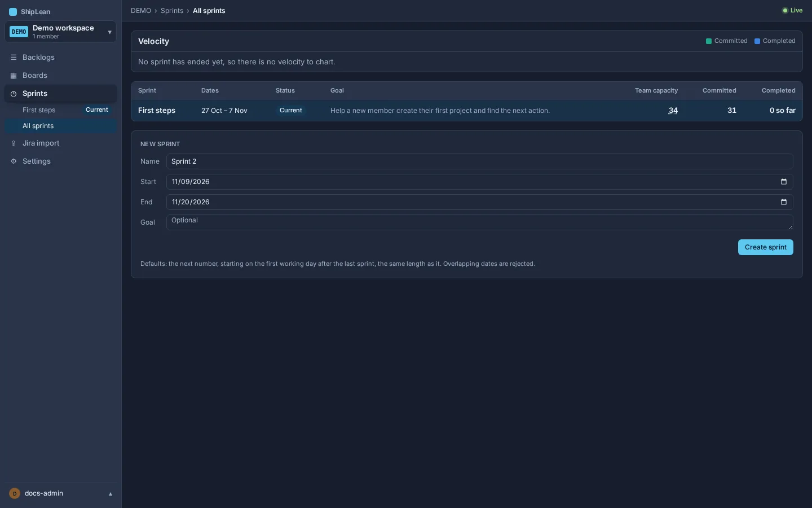
Task: Click the DEMO workspace badge
Action: (x=19, y=32)
